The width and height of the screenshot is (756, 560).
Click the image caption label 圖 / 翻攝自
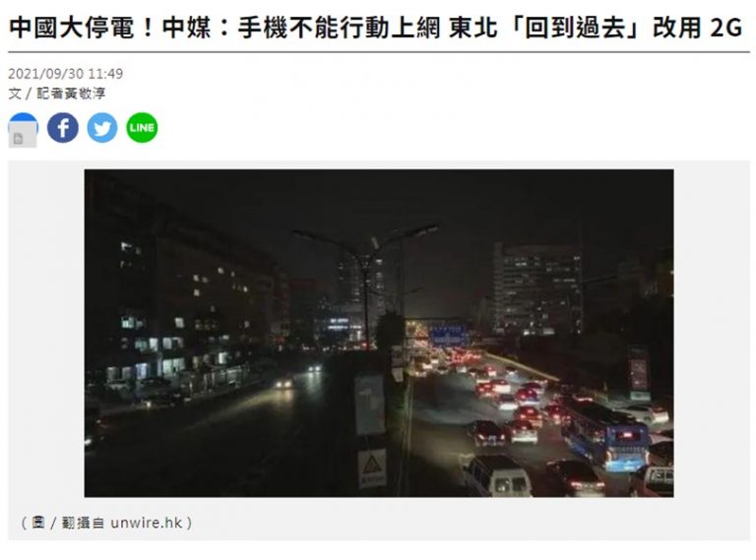click(68, 523)
